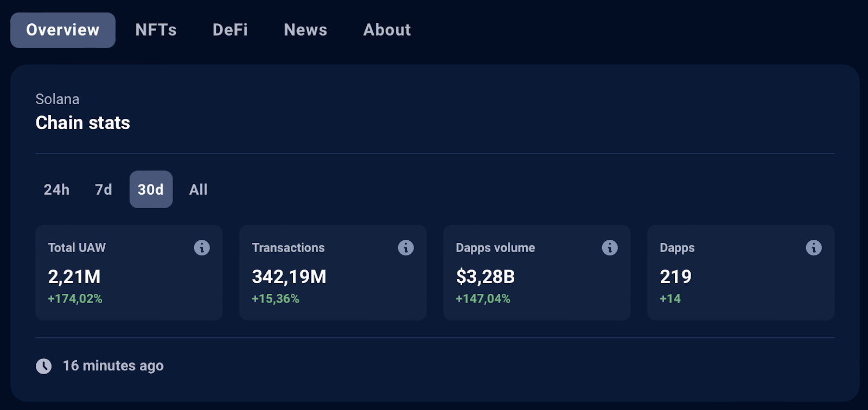Click the +14 Dapps change figure
868x410 pixels.
click(x=670, y=299)
